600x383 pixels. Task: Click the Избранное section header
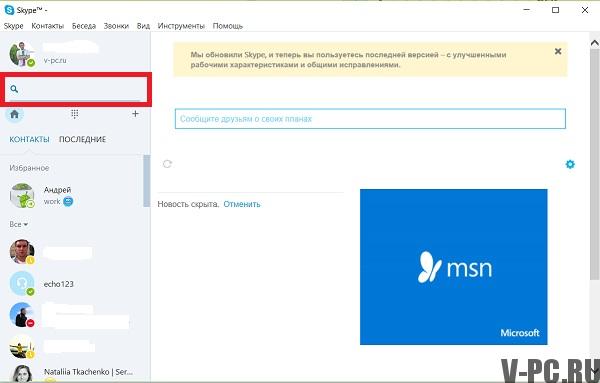click(29, 168)
